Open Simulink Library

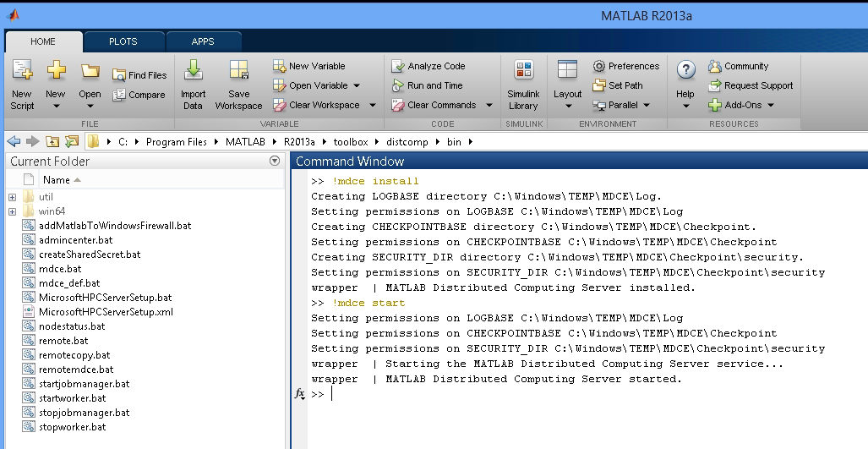(523, 85)
